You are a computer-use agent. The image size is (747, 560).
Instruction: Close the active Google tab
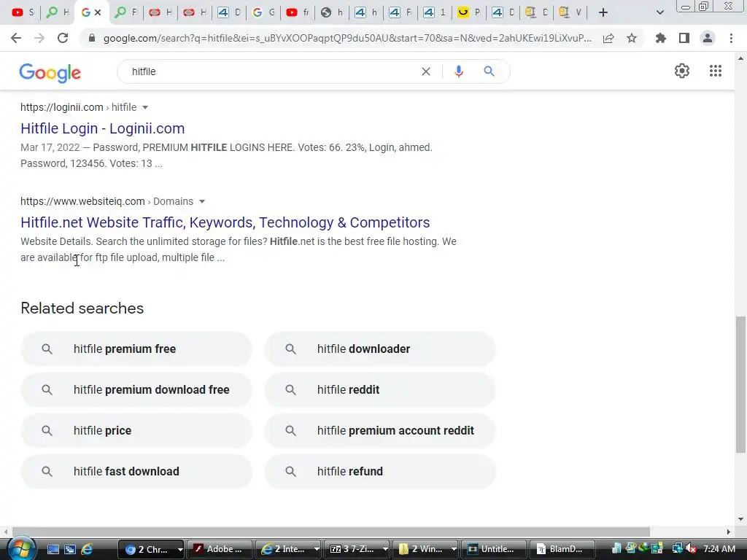(x=98, y=12)
